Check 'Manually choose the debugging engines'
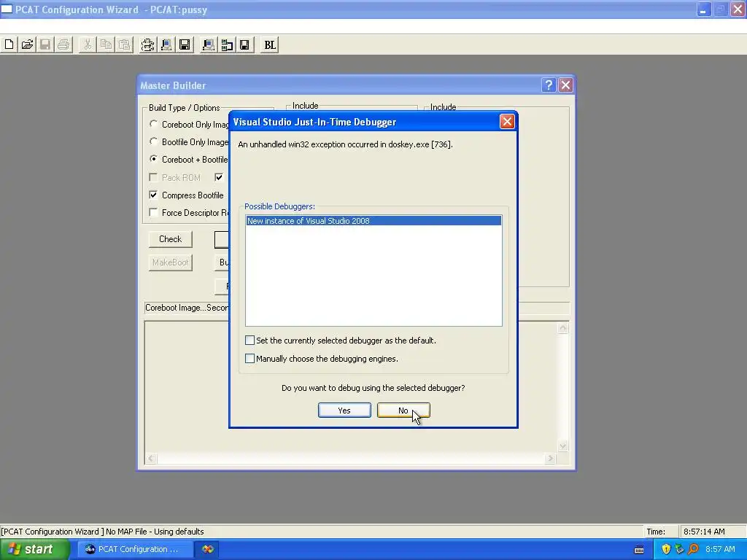 pos(249,358)
